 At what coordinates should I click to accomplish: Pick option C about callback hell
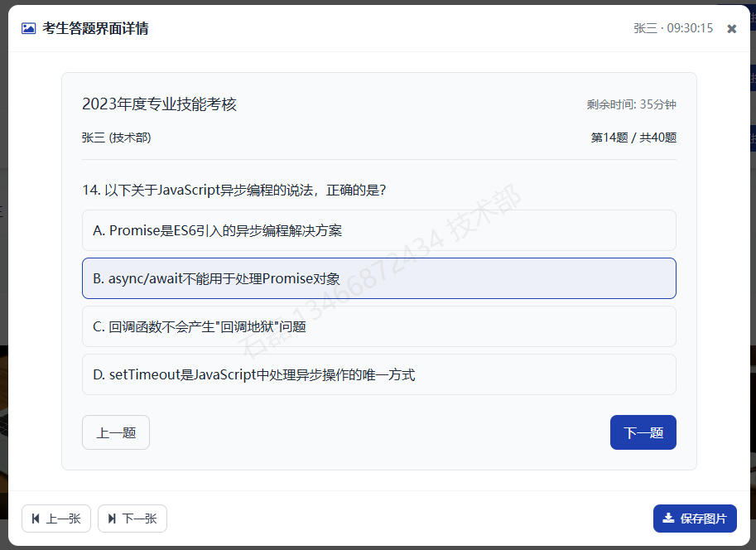pyautogui.click(x=378, y=326)
